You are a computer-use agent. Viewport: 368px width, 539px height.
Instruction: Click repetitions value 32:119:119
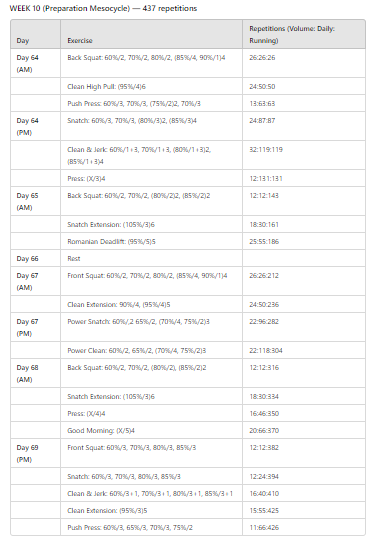266,150
